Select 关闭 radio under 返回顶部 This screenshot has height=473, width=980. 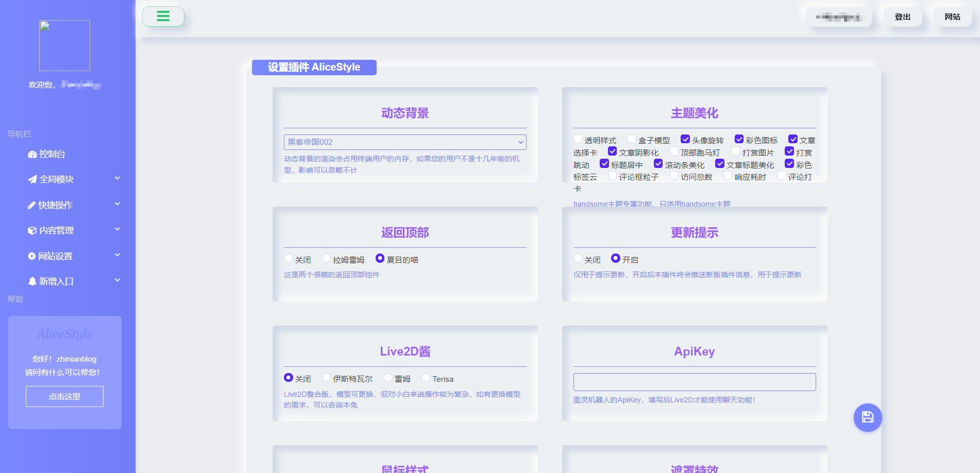click(289, 258)
